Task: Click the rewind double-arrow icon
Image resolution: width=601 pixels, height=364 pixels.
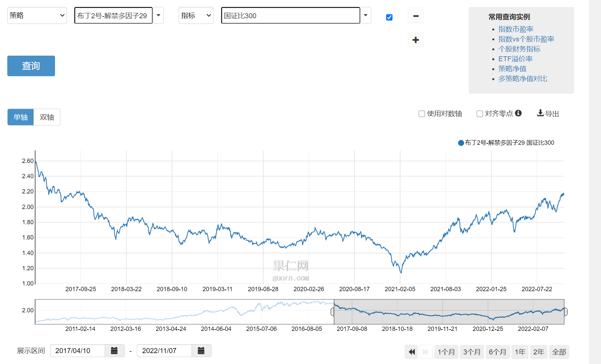Action: click(x=411, y=352)
